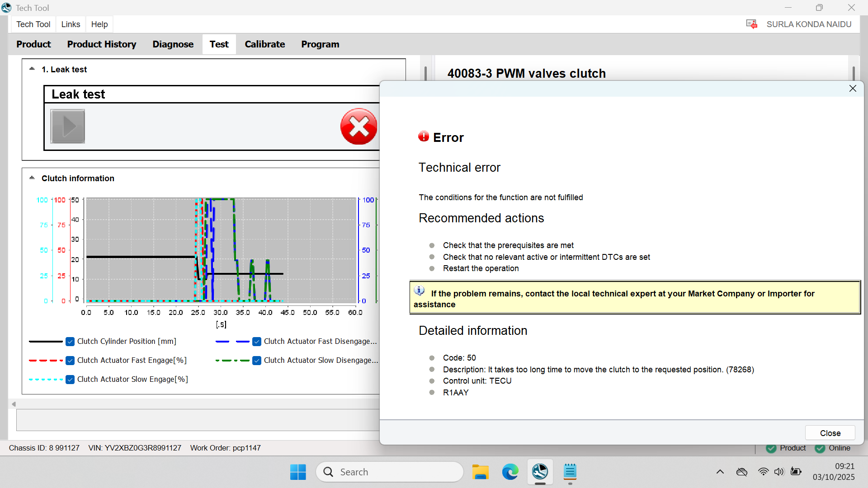Click the SURLA KONDA NAIDU username
868x488 pixels.
click(809, 24)
